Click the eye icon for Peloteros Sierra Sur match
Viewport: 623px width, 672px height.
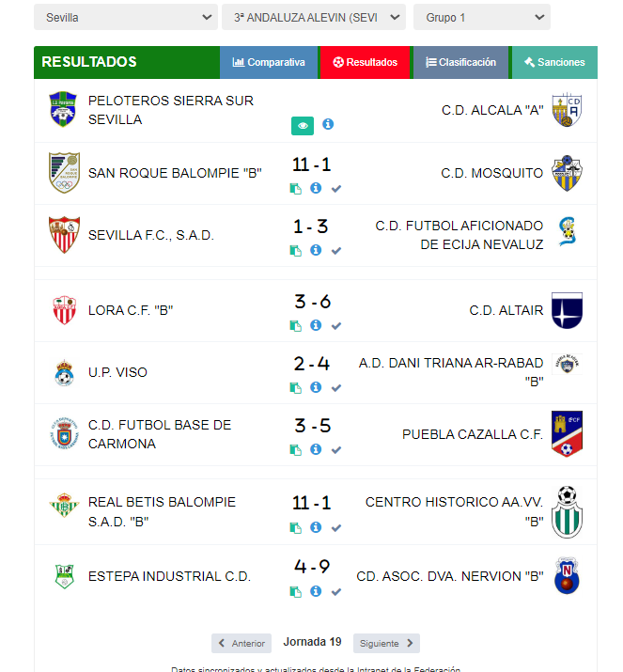[x=302, y=124]
